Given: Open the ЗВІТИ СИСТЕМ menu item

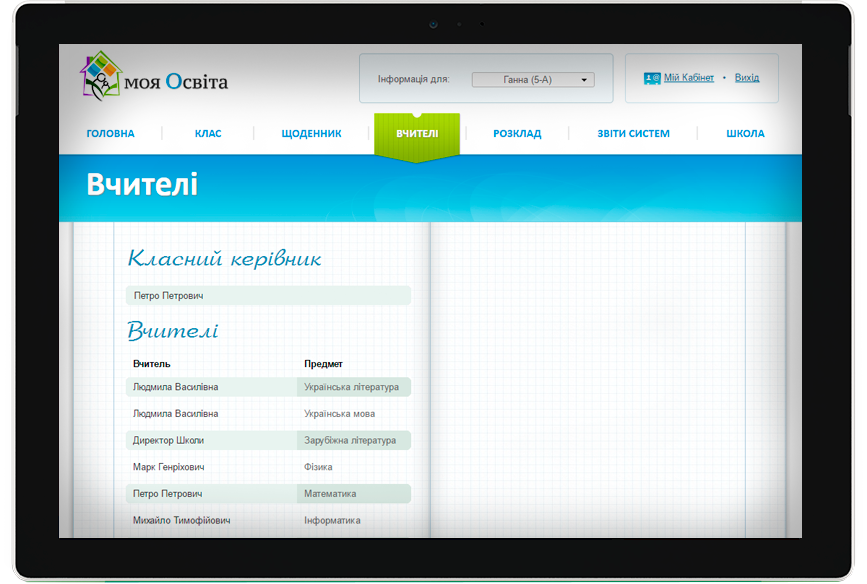Looking at the screenshot, I should (x=633, y=133).
